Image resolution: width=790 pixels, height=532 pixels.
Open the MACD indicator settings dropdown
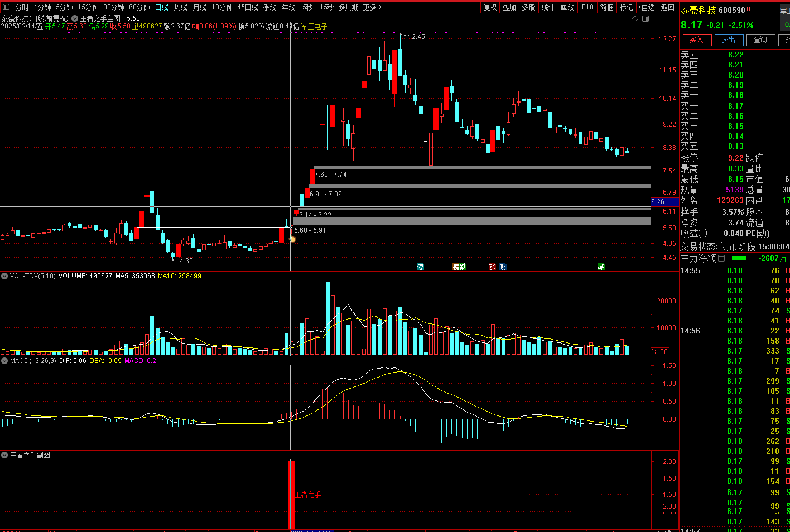pyautogui.click(x=5, y=361)
